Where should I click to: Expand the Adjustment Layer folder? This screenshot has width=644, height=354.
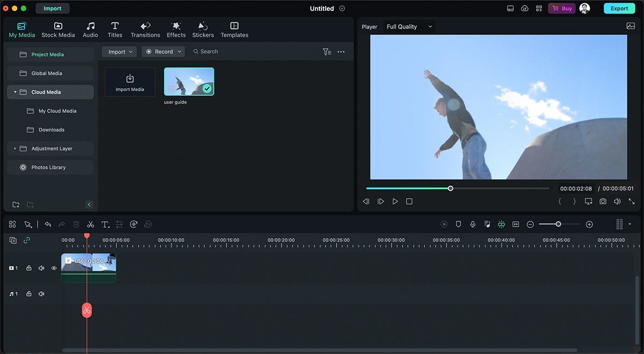[14, 148]
